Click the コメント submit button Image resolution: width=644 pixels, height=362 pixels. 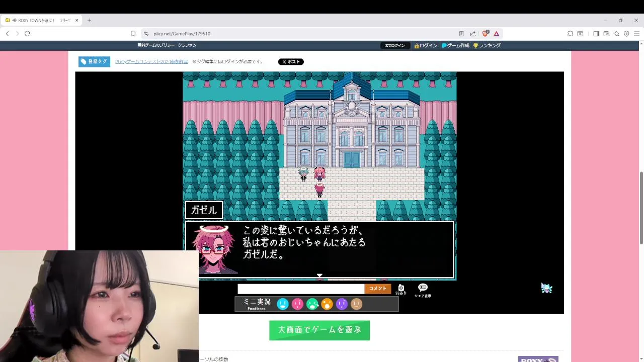(377, 289)
